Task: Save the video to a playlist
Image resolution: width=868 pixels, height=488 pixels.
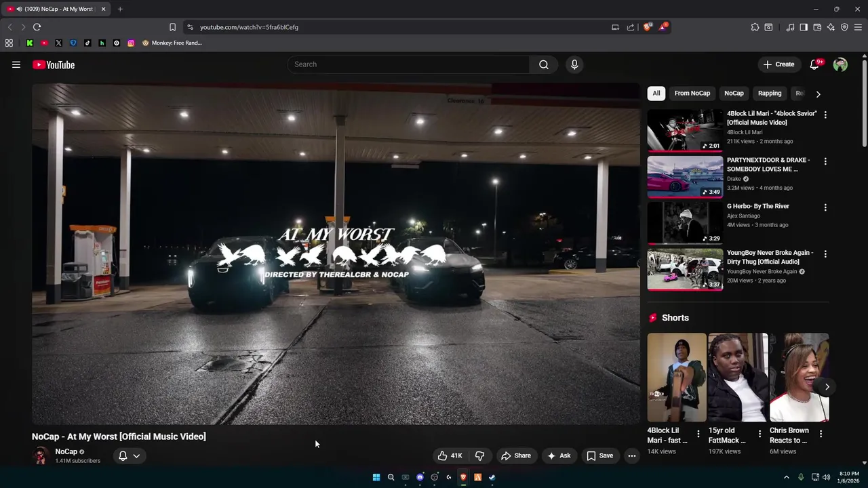Action: (x=600, y=455)
